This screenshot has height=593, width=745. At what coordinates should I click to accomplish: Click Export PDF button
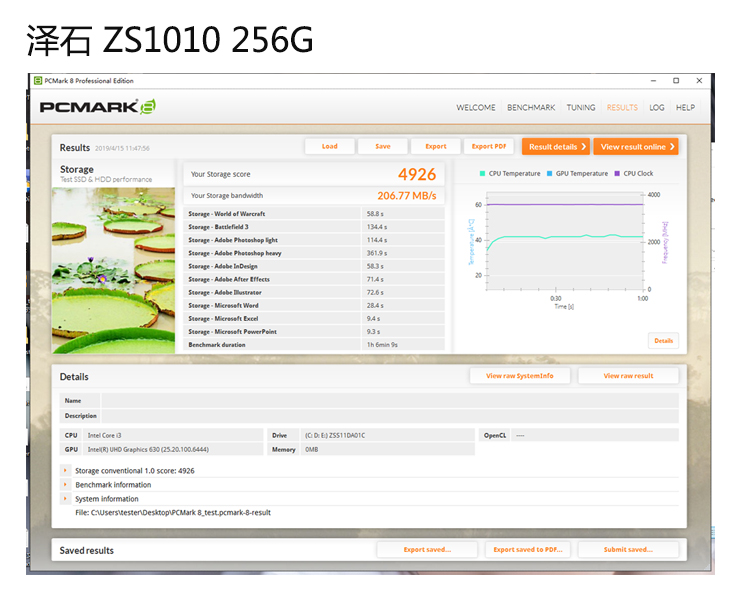tap(489, 146)
